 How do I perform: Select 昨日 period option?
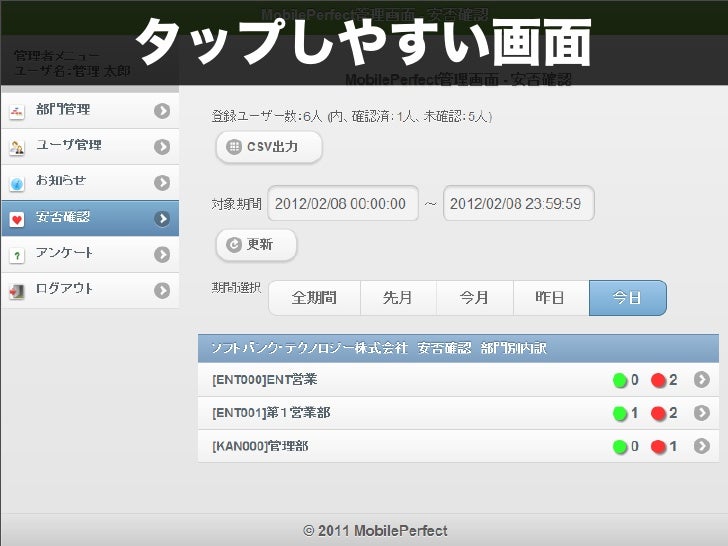tap(551, 298)
